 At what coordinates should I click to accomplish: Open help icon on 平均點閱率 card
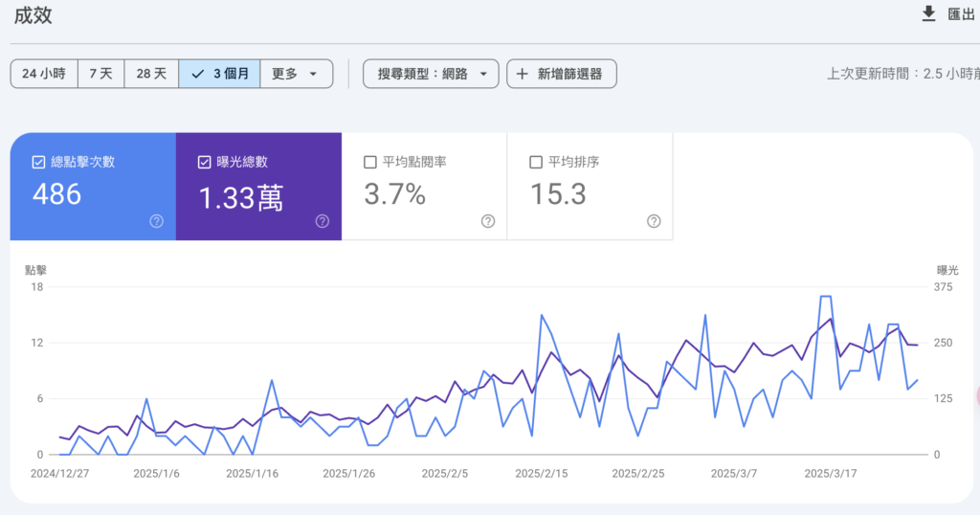(488, 221)
